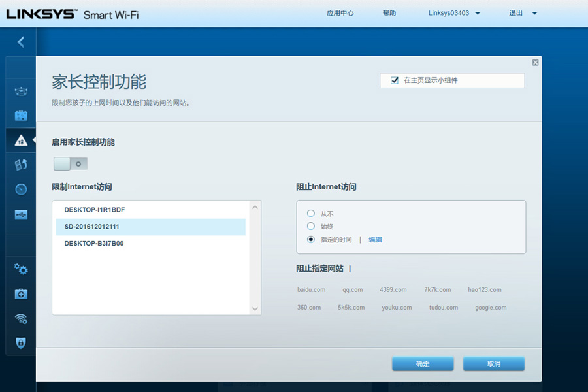Select device DESKTOP-B3I7B00 in the list
Screen dimensions: 588x392
coord(94,243)
